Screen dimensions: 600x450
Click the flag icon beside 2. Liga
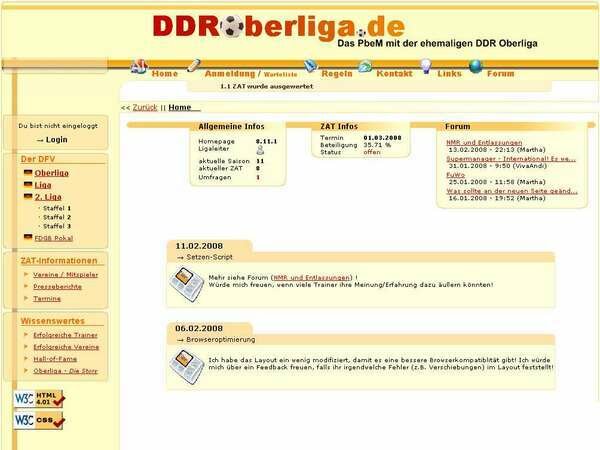pyautogui.click(x=28, y=196)
